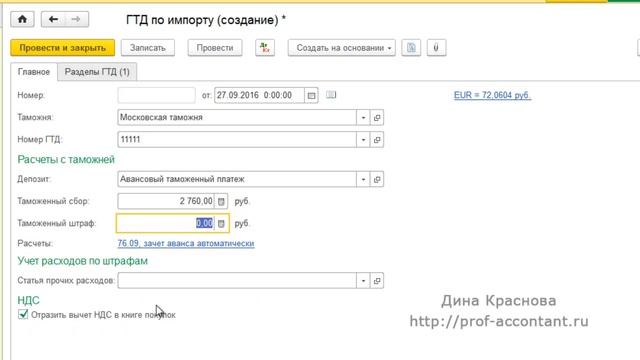Open calendar picker for the date field
This screenshot has width=640, height=360.
(x=311, y=96)
